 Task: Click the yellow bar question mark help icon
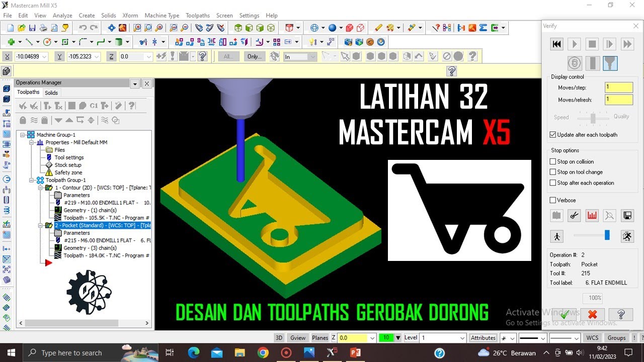tap(451, 71)
